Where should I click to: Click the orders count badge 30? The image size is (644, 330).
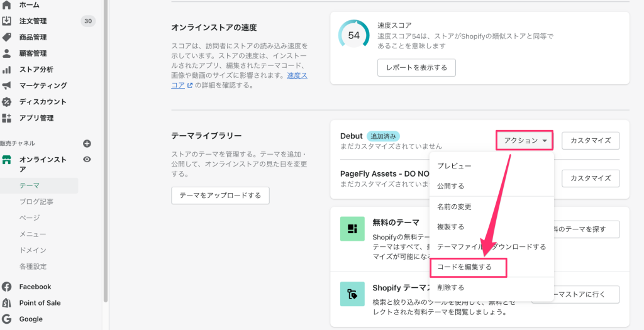(88, 21)
